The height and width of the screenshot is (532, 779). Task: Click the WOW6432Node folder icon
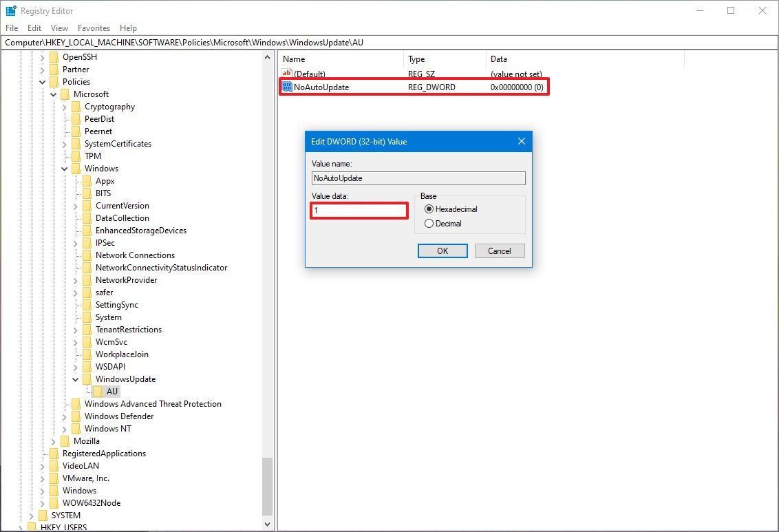pos(54,502)
